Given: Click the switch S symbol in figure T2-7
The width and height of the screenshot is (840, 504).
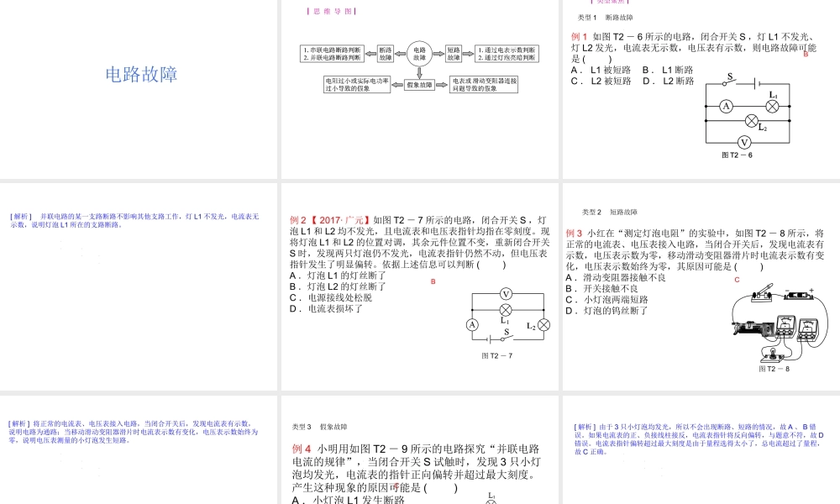Looking at the screenshot, I should coord(507,336).
